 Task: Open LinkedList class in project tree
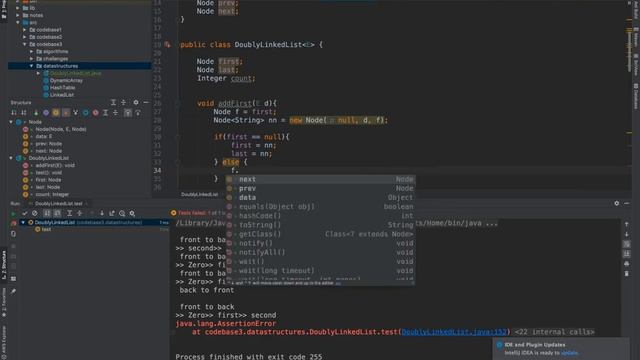point(62,95)
